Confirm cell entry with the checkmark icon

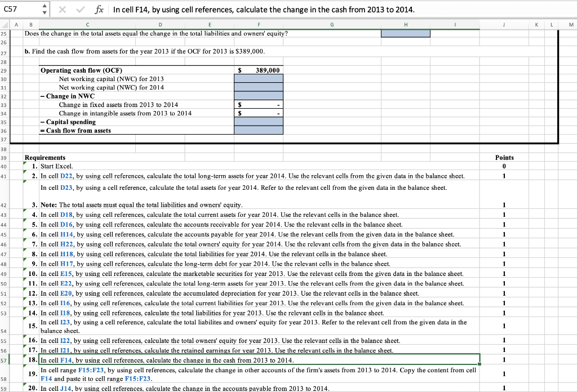(x=81, y=9)
